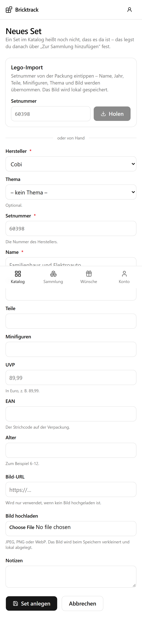The height and width of the screenshot is (644, 142).
Task: Click Choose File to upload image
Action: tap(22, 527)
